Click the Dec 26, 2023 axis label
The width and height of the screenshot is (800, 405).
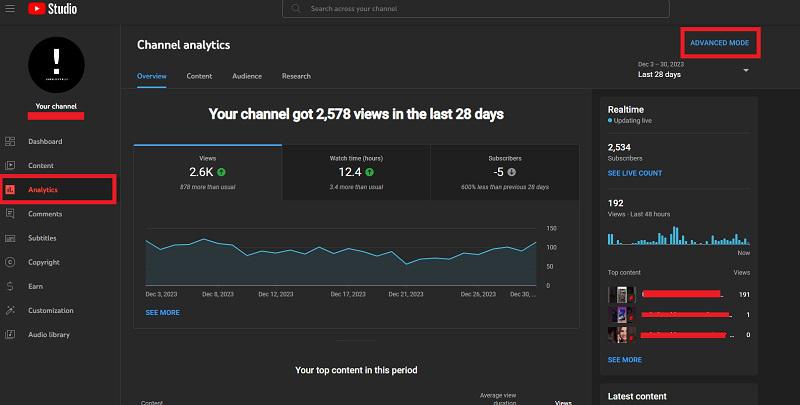(478, 294)
